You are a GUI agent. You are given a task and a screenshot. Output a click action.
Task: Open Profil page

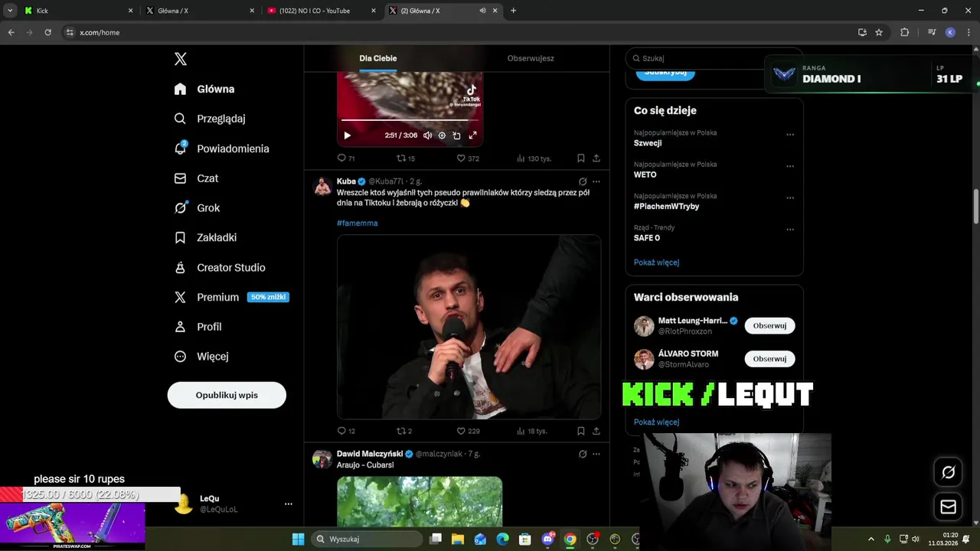coord(198,327)
